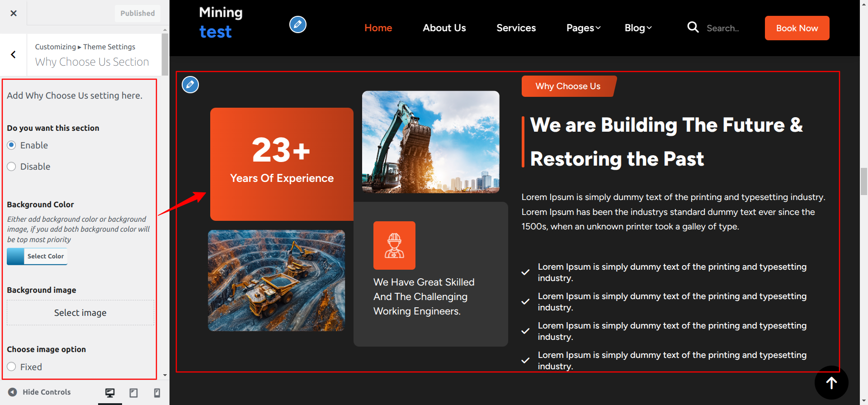This screenshot has width=868, height=405.
Task: Click Select image for background image
Action: 80,313
